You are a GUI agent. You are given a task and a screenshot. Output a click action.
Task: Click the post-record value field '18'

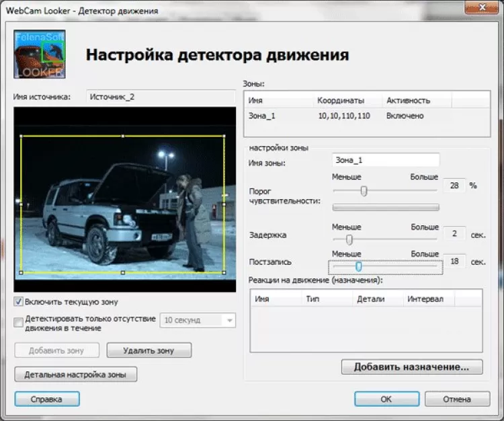454,261
